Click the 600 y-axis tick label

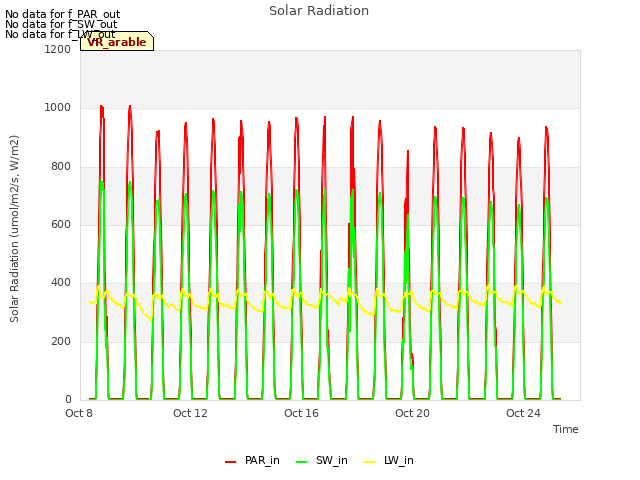pyautogui.click(x=61, y=224)
